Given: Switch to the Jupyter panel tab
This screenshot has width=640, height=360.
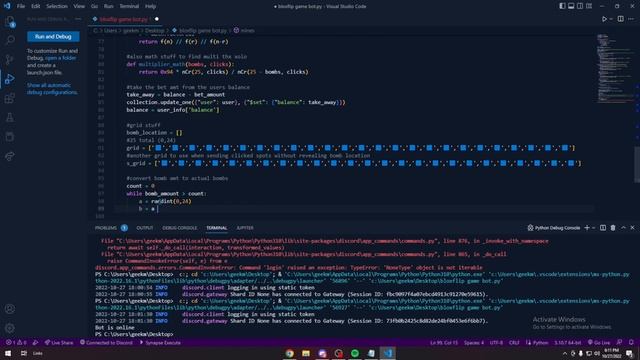Looking at the screenshot, I should [x=245, y=228].
